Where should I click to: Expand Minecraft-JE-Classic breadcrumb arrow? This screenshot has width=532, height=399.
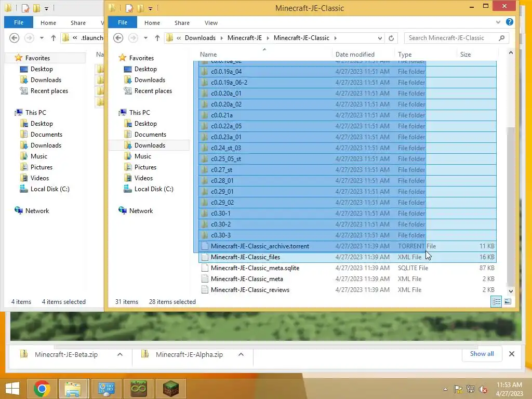point(335,38)
